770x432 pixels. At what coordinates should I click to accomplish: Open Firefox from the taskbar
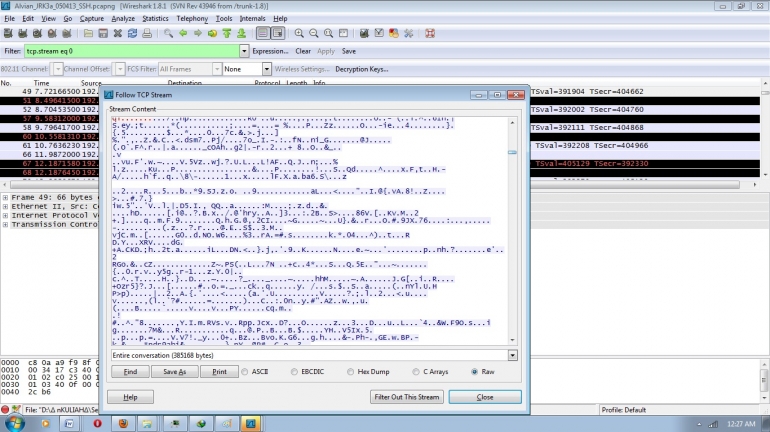[x=123, y=423]
